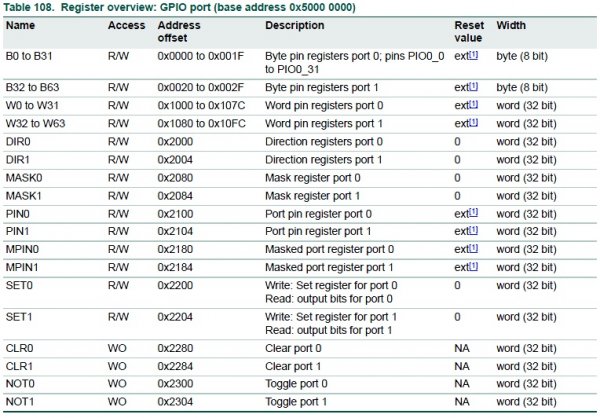Click footnote link in PIN0 row
Screen dimensions: 600x418
[474, 214]
